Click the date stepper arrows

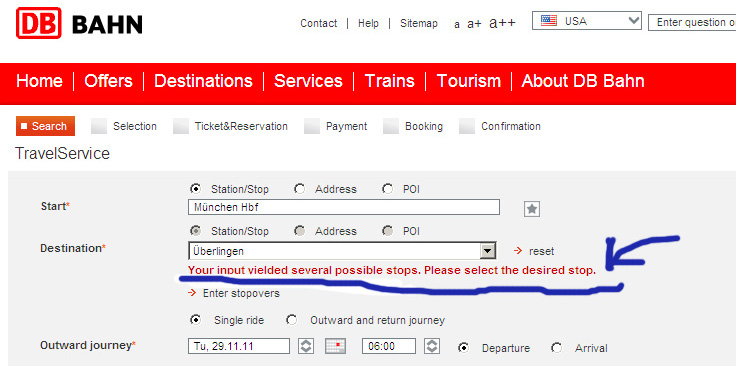[x=306, y=346]
